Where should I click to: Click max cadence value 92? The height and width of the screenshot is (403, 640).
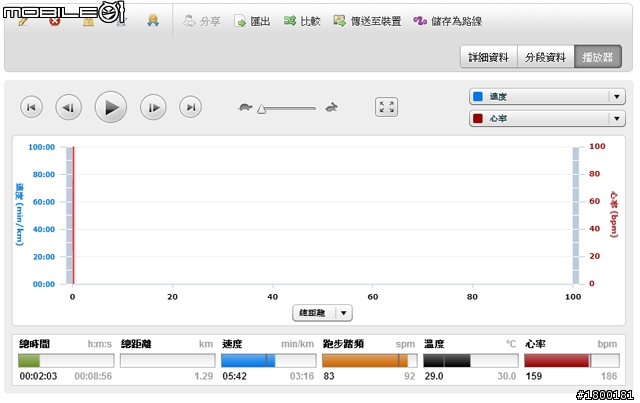click(x=409, y=376)
